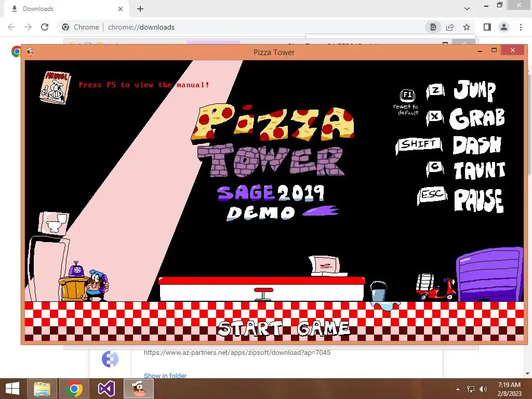Screen dimensions: 532x399
Task: Show hidden system tray icons
Action: point(458,389)
